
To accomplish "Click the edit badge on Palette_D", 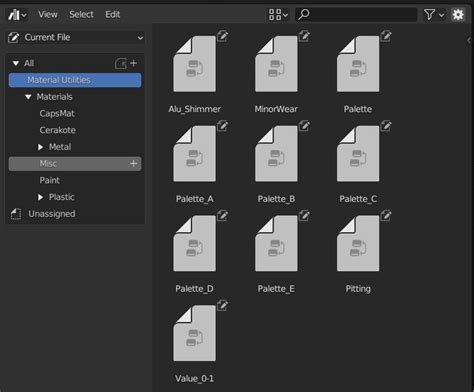I will tap(223, 215).
